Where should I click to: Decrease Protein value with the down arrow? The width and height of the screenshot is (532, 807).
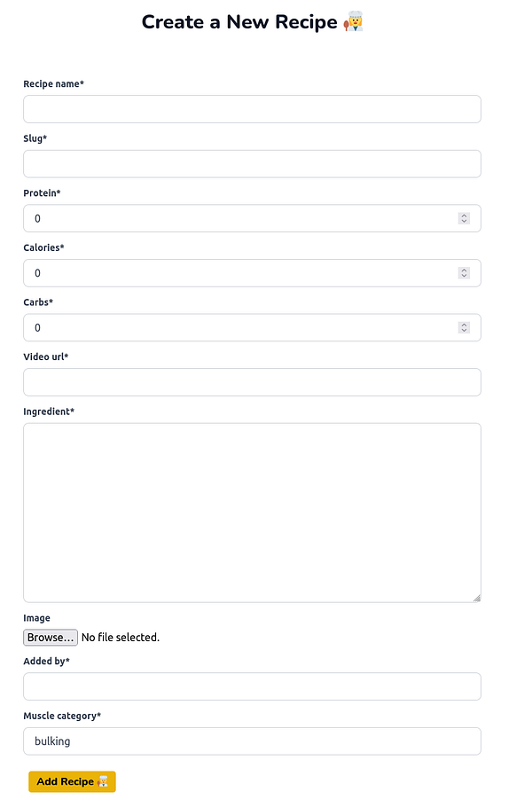tap(464, 222)
